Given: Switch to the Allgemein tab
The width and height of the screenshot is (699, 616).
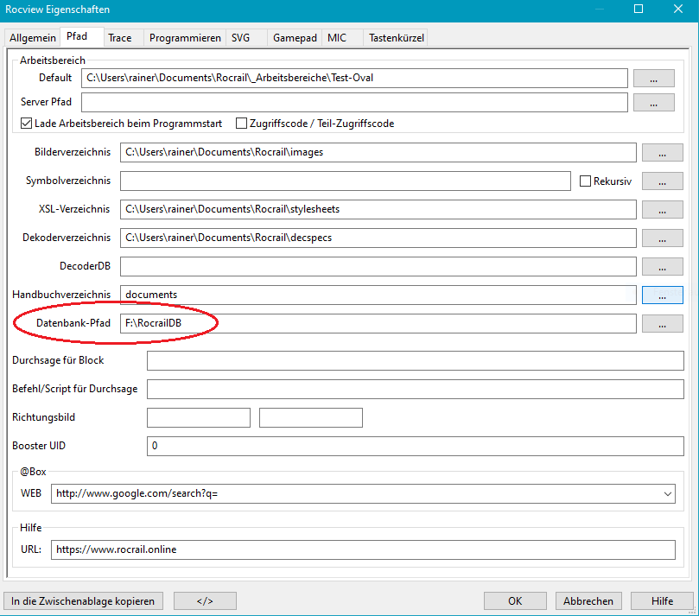Looking at the screenshot, I should pos(33,38).
